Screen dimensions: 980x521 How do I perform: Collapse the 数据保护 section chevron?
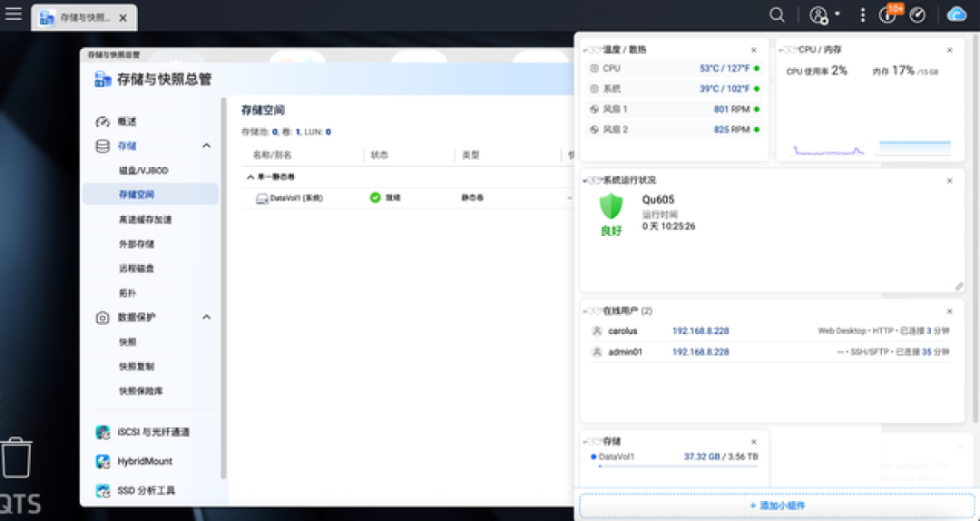tap(206, 317)
